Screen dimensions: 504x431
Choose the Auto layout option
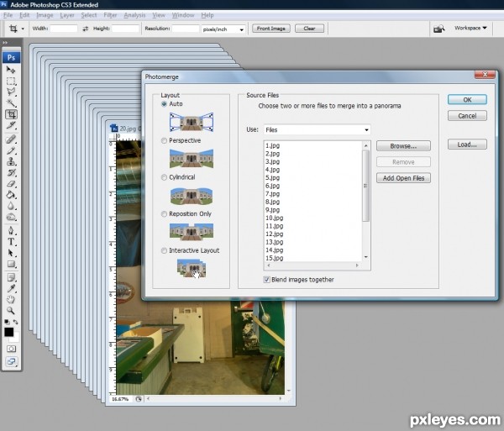click(x=164, y=104)
